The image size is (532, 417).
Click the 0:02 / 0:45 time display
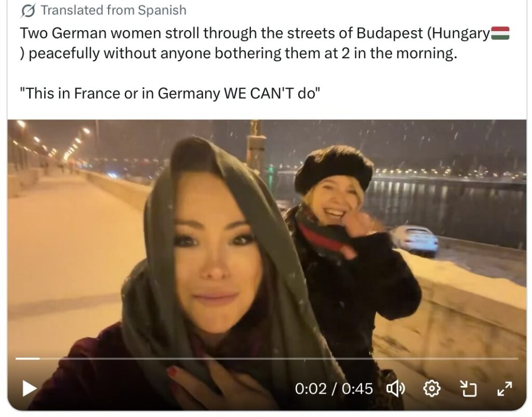[x=334, y=388]
